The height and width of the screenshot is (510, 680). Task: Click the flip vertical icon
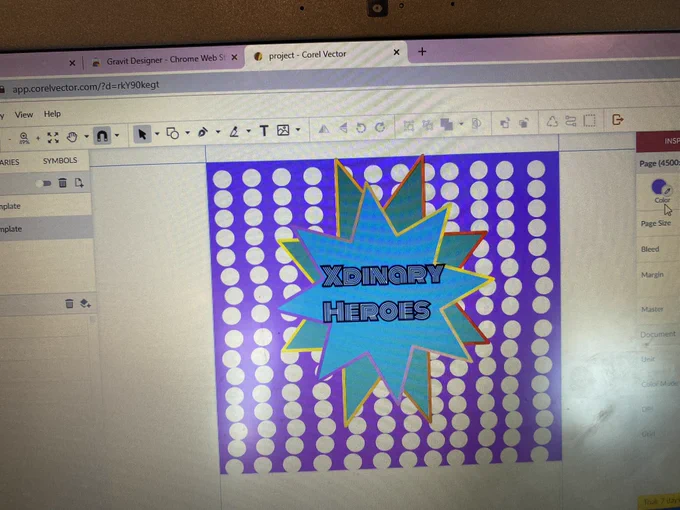click(343, 128)
